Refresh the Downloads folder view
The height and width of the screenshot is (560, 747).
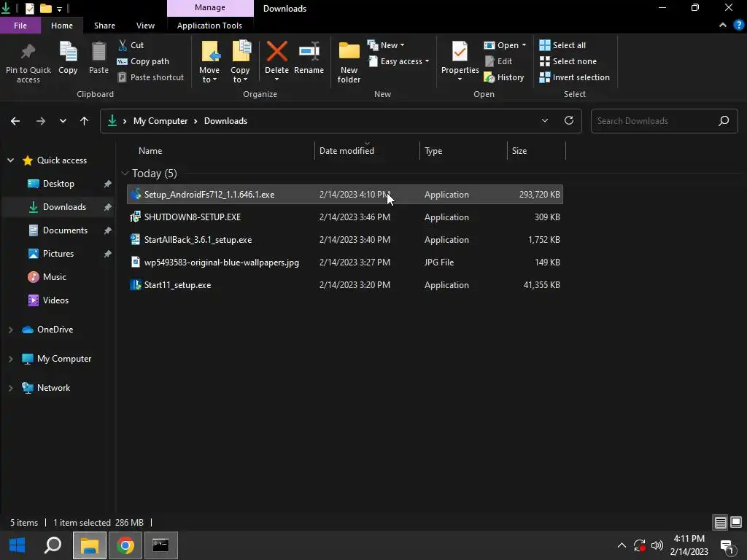pyautogui.click(x=569, y=120)
